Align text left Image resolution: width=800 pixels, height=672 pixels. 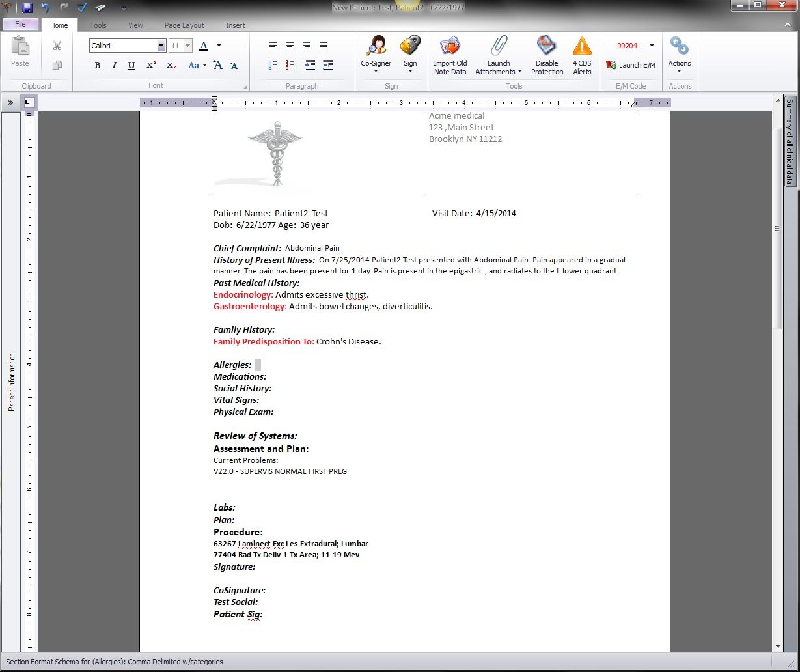coord(273,46)
